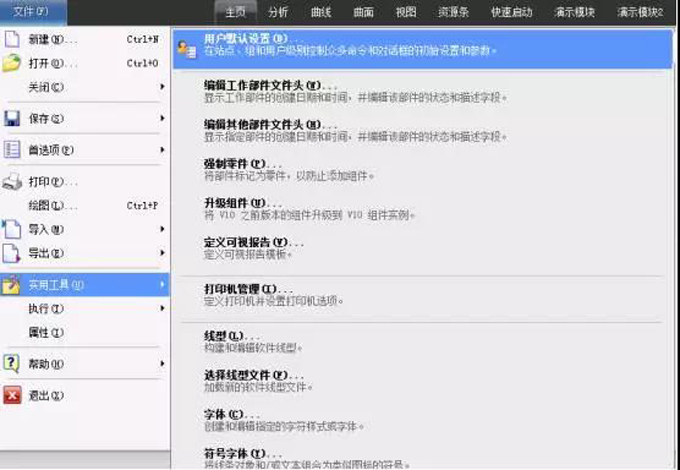Click the Preferences (首选项) list icon
The image size is (680, 470).
point(12,149)
